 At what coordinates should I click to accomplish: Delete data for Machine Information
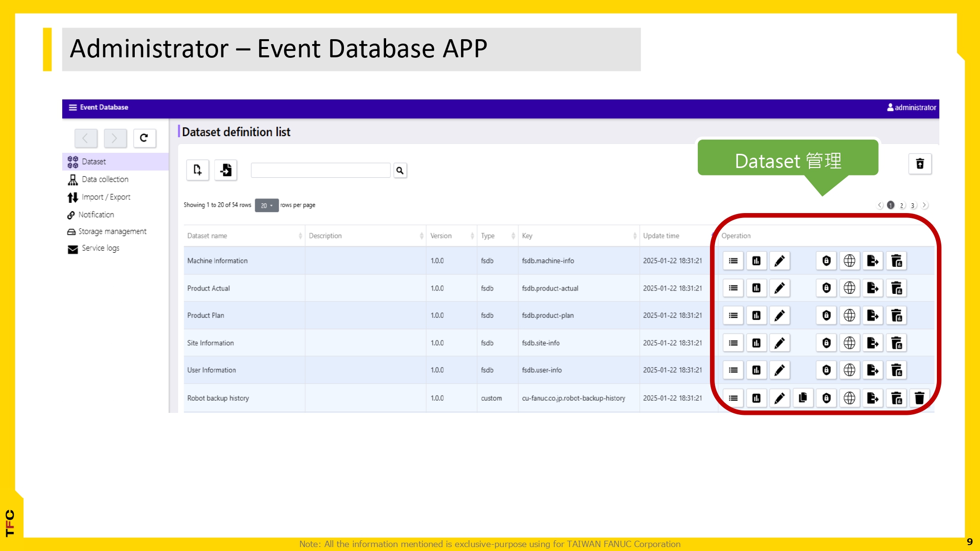(x=896, y=261)
